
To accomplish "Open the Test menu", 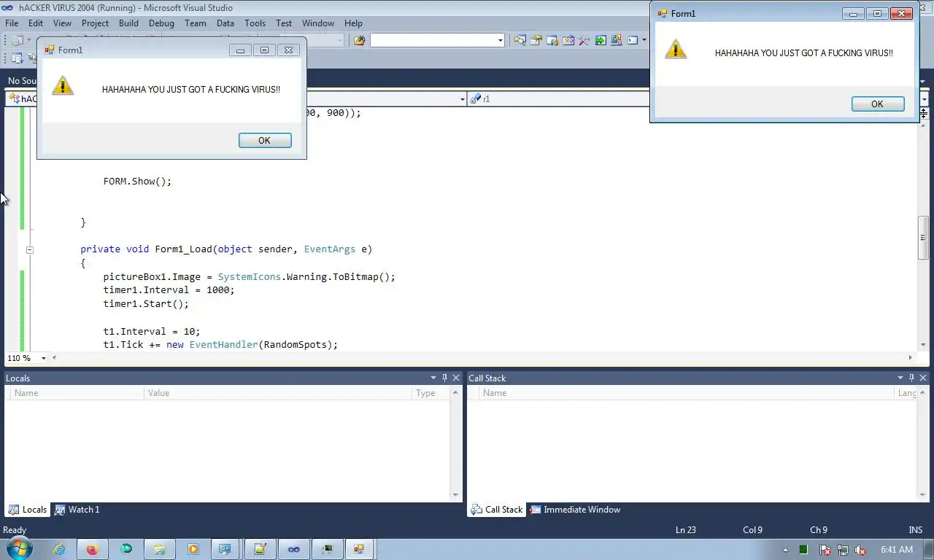I will pyautogui.click(x=284, y=23).
